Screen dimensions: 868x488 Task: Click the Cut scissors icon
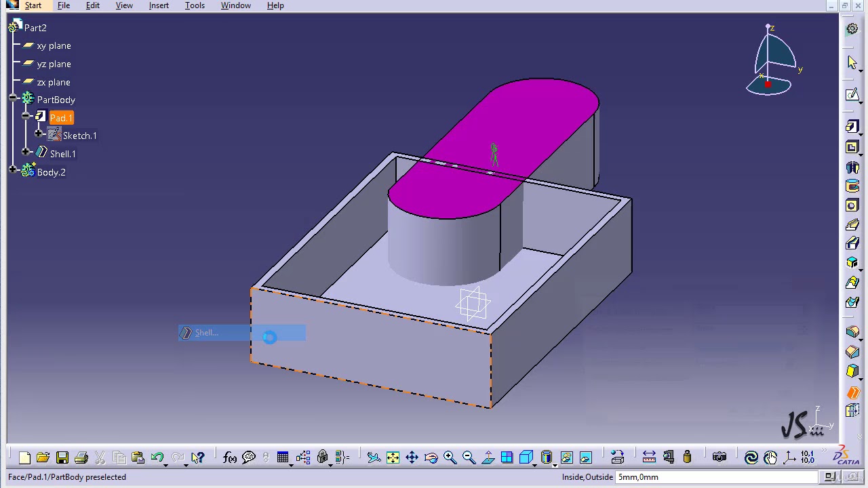100,458
